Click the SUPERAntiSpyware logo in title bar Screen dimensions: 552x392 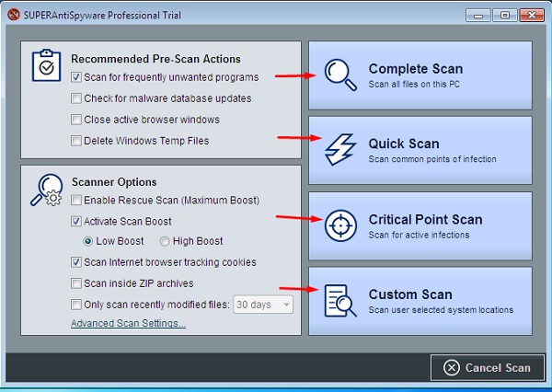pyautogui.click(x=14, y=15)
